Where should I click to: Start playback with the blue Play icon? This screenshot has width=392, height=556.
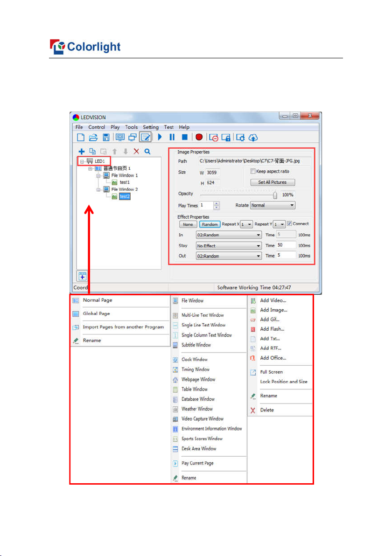click(x=160, y=137)
